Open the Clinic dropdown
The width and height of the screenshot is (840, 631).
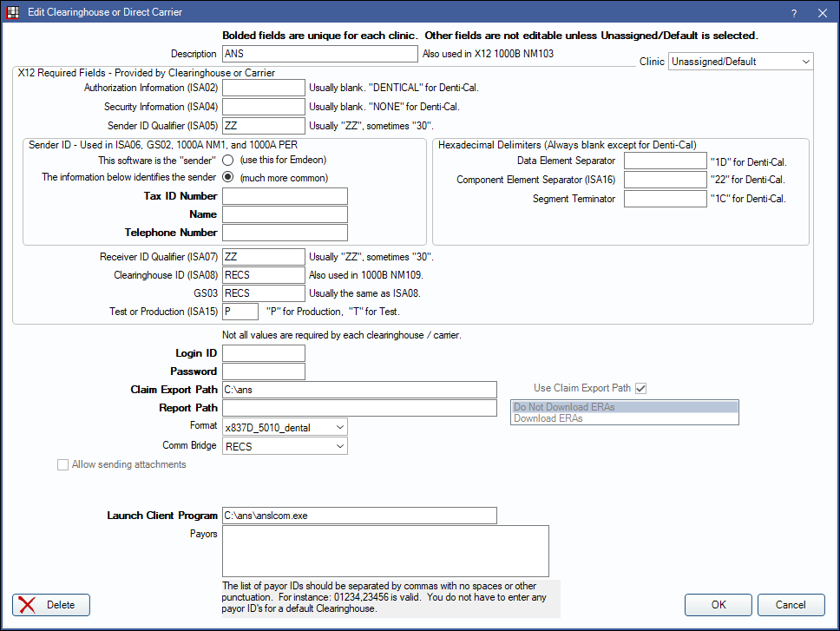[x=740, y=62]
